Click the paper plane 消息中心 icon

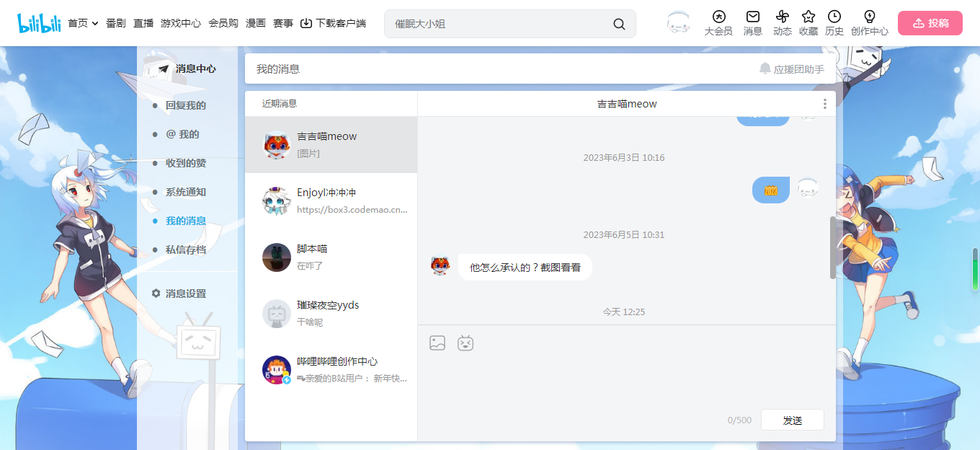(x=164, y=69)
